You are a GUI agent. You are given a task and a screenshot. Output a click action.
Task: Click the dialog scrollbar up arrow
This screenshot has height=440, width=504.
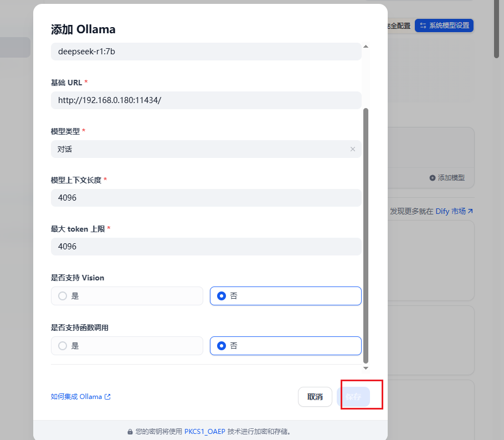pos(366,47)
